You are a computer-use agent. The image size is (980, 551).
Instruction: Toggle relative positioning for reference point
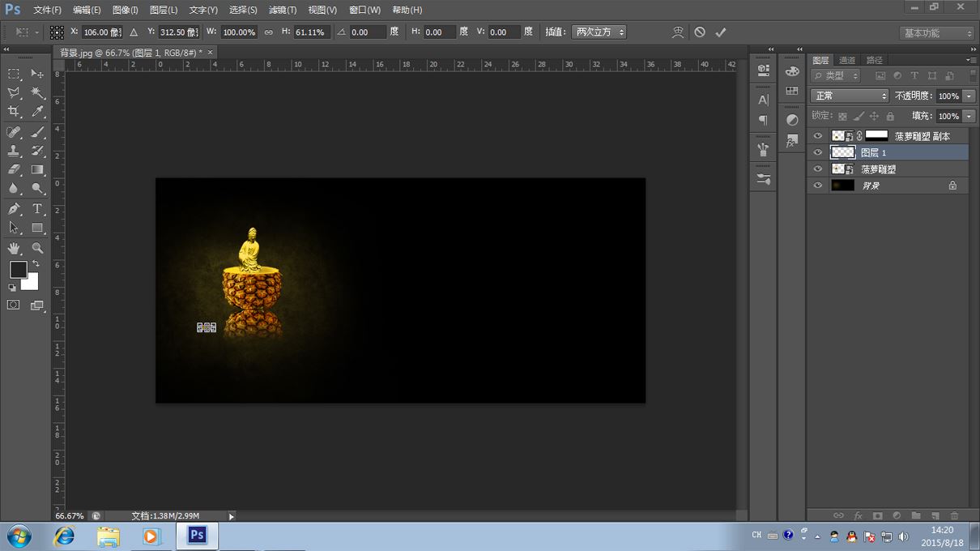[134, 32]
